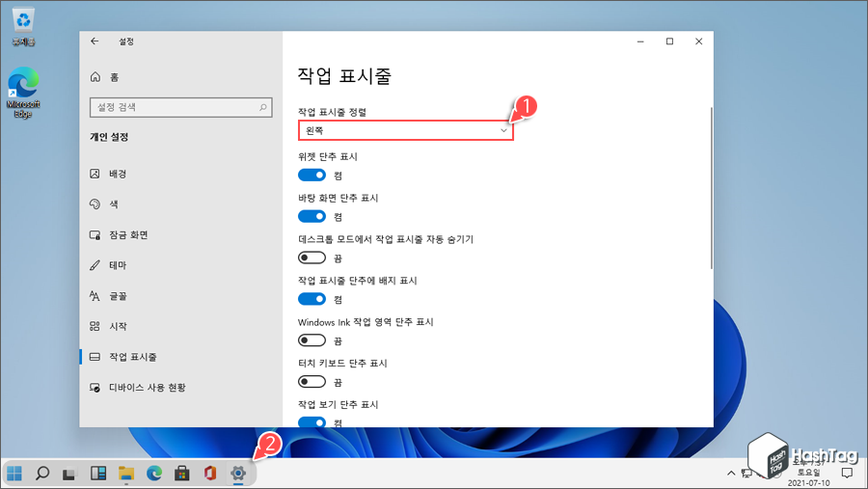Click the settings page vertical scrollbar
The image size is (868, 489).
711,188
